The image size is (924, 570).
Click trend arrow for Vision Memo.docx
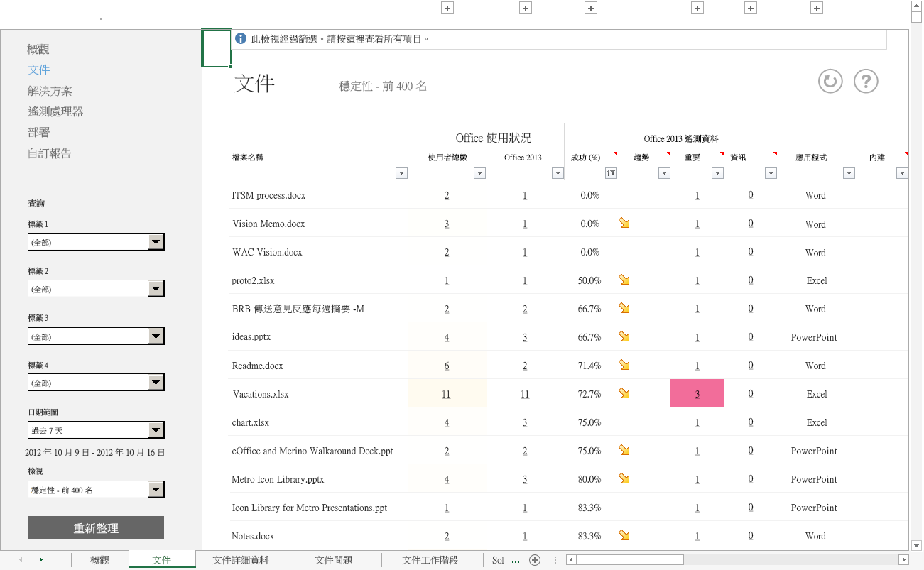(624, 223)
